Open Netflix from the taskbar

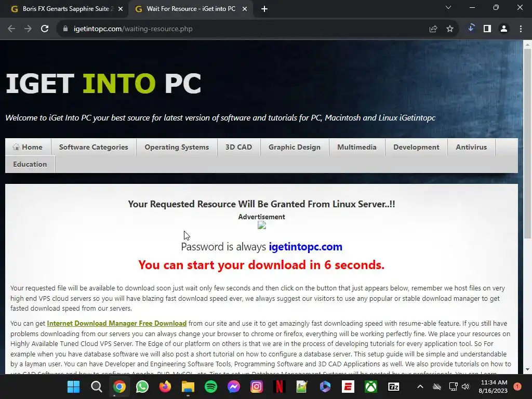pos(279,387)
